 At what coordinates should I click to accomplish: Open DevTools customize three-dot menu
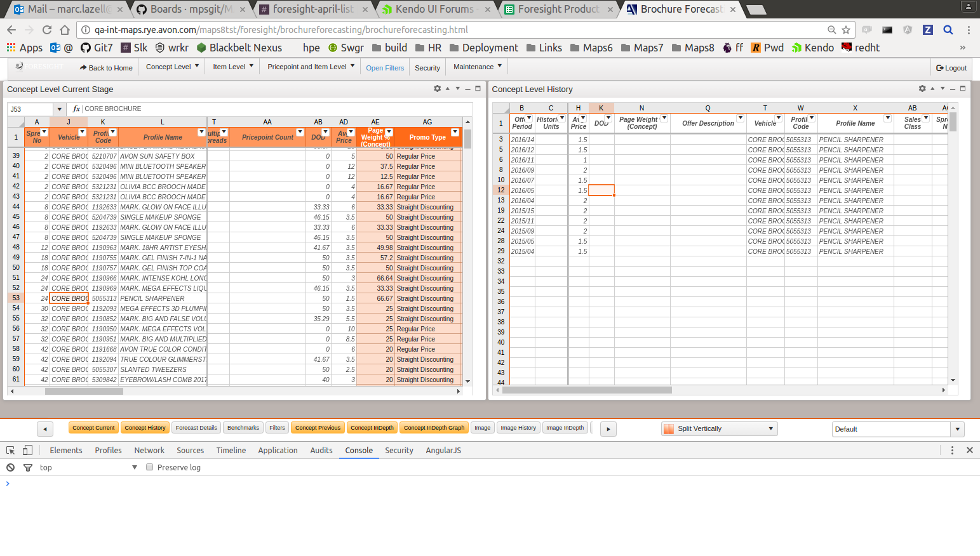point(952,450)
